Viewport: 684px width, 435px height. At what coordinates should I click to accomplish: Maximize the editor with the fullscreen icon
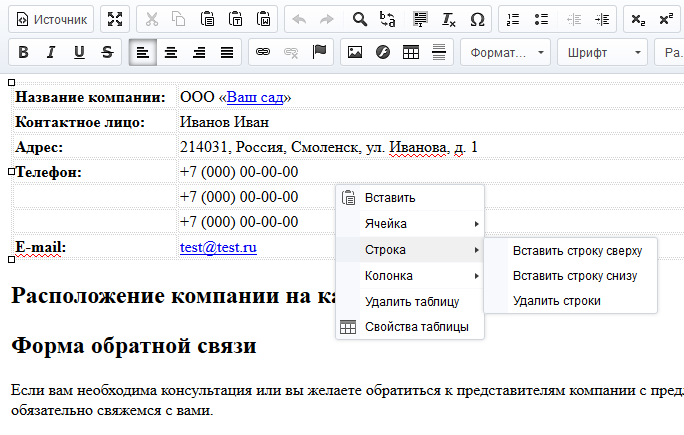point(116,19)
